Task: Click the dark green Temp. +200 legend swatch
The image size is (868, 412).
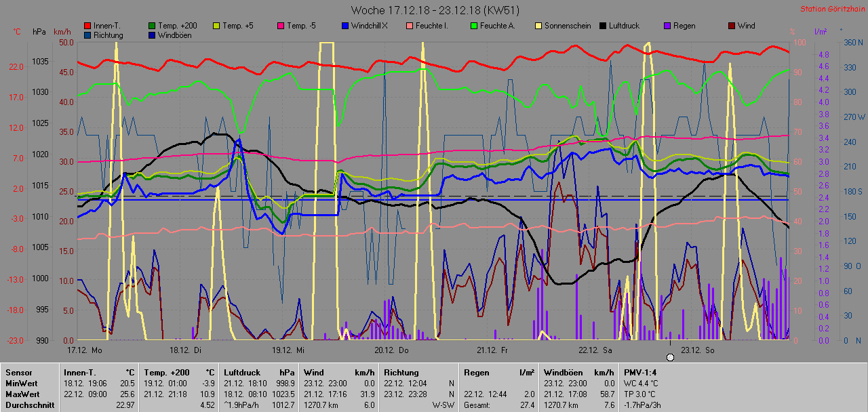Action: [152, 26]
